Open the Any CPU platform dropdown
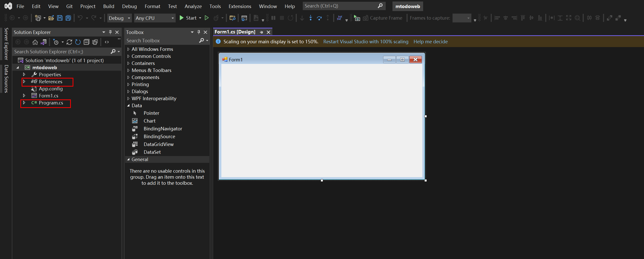 coord(172,18)
